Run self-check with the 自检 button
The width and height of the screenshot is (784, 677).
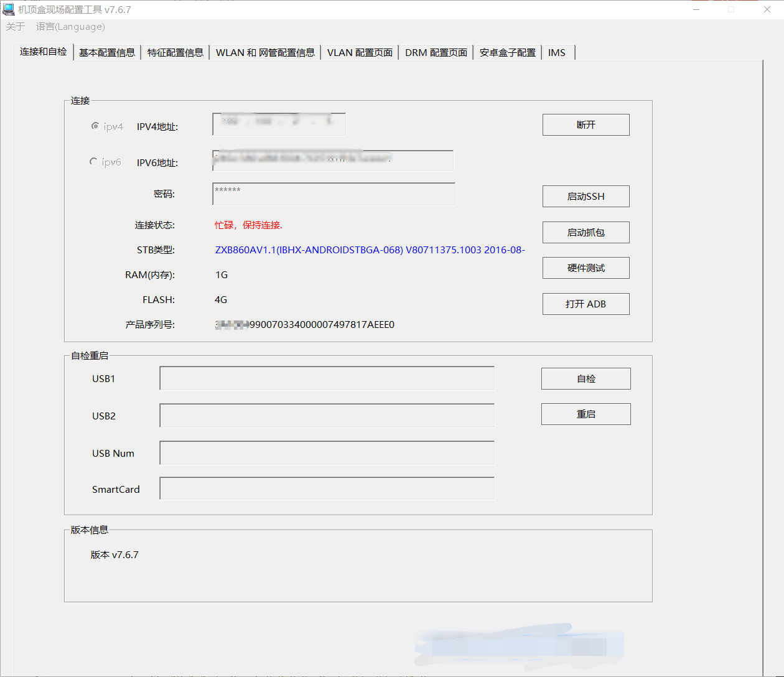(586, 378)
